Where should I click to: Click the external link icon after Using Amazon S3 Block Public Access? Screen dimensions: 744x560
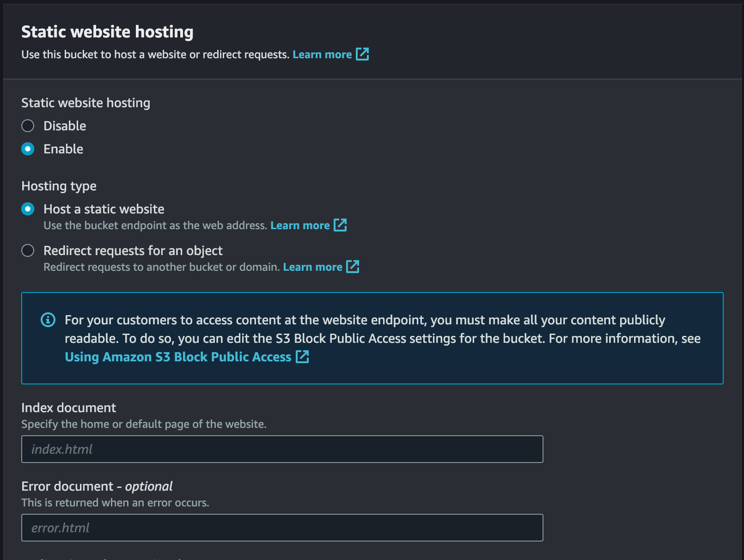click(303, 357)
